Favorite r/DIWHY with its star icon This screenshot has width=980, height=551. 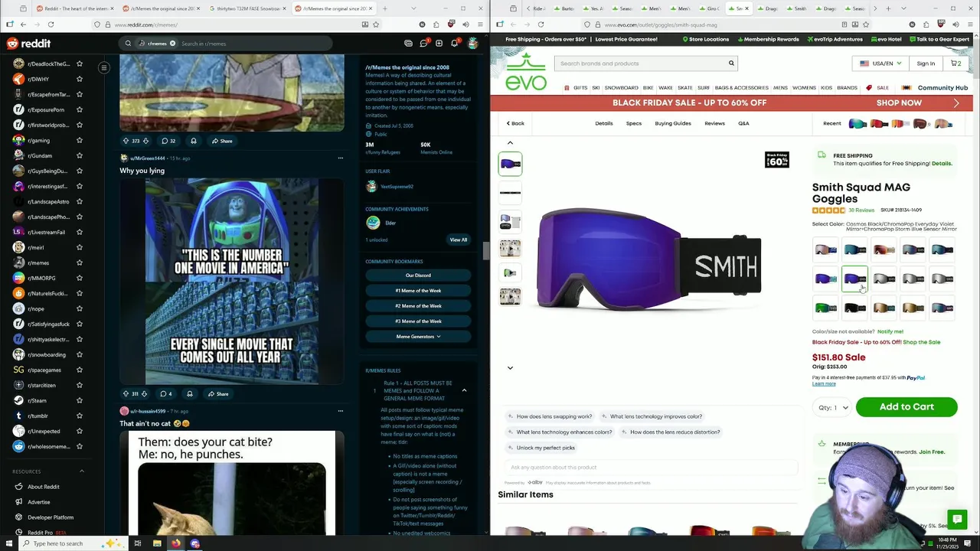[x=80, y=79]
